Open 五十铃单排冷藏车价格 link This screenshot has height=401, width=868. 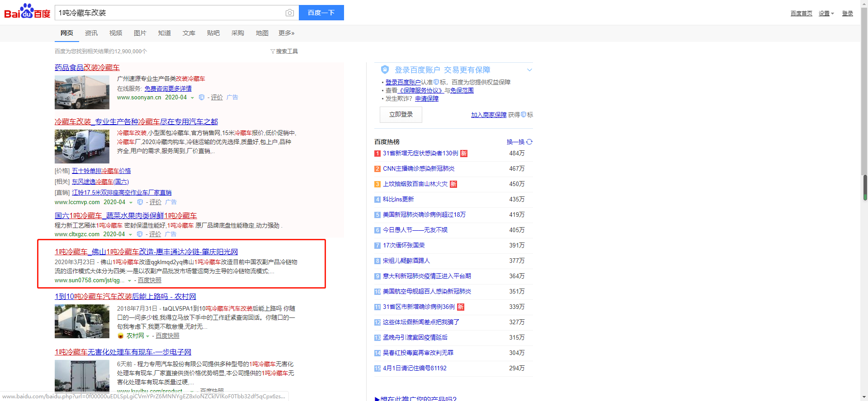[x=101, y=171]
